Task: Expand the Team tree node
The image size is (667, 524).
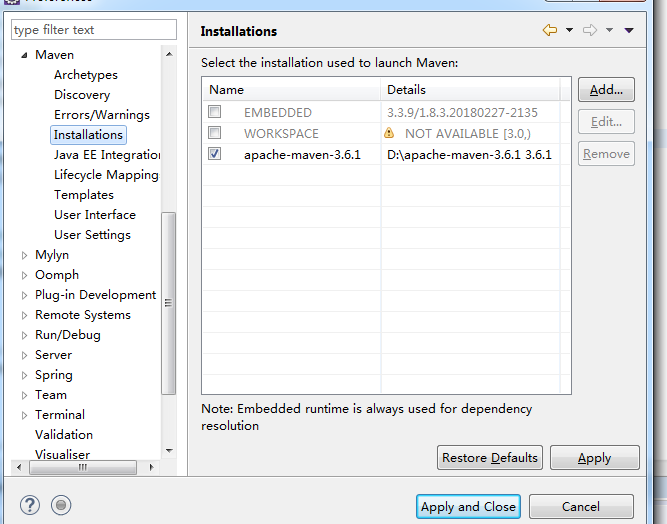Action: click(25, 395)
